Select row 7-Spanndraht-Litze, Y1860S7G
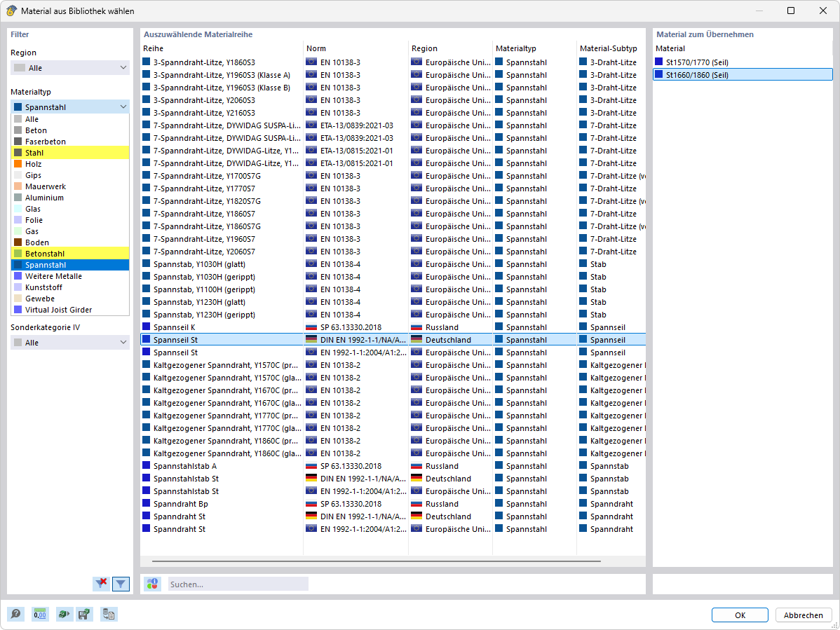 click(x=393, y=226)
